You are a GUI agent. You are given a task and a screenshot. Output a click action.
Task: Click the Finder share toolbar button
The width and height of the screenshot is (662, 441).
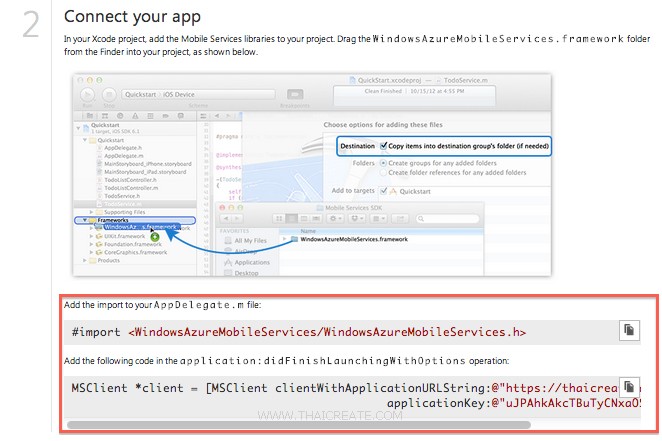pos(400,219)
